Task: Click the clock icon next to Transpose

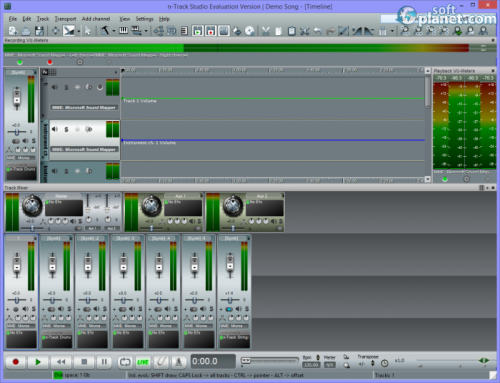Action: 384,363
